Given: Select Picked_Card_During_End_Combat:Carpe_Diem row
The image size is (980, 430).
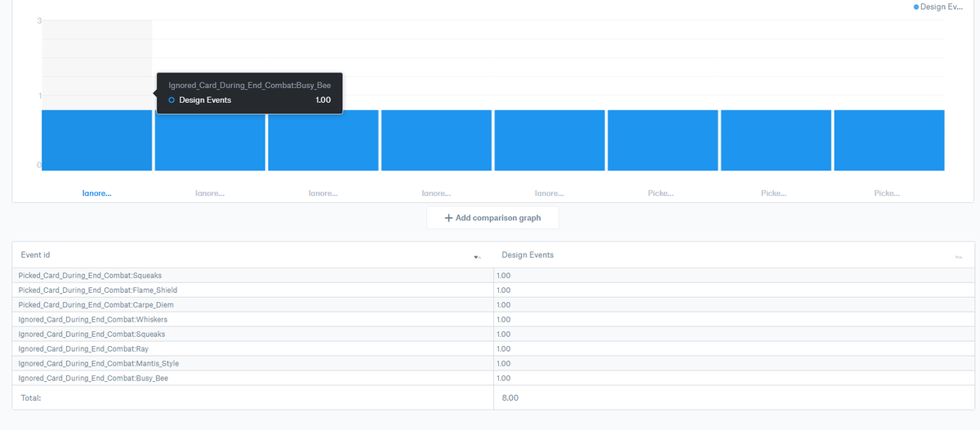Looking at the screenshot, I should (493, 305).
